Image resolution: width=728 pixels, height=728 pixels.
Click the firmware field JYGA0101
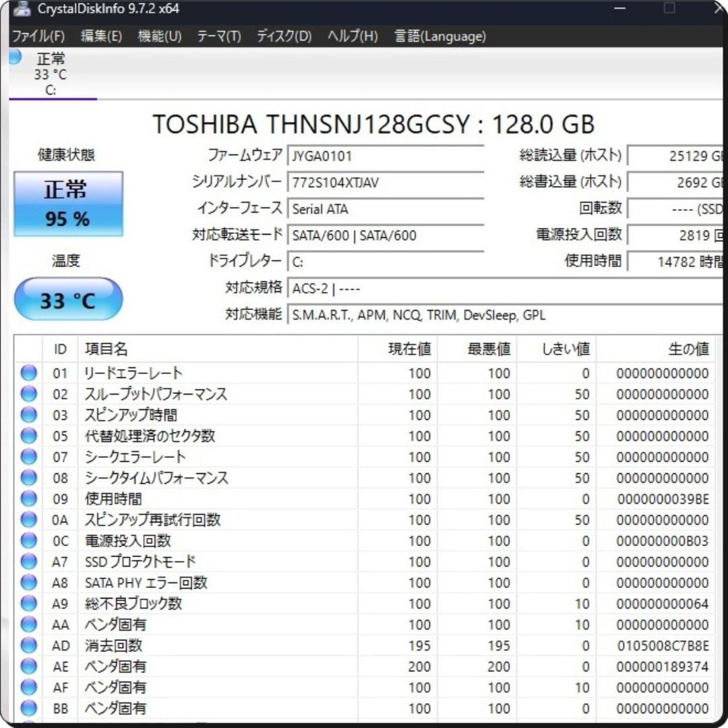pos(386,156)
